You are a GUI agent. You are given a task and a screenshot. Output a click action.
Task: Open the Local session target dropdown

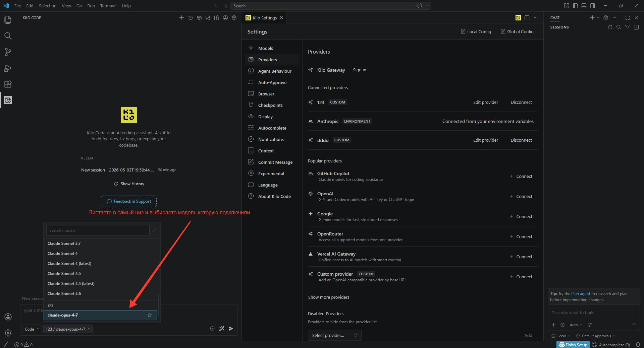click(x=561, y=336)
